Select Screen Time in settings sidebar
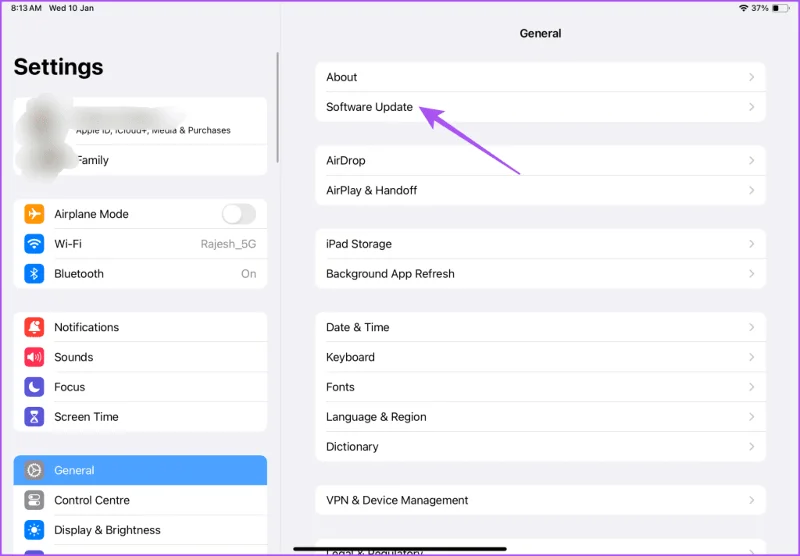 tap(140, 417)
